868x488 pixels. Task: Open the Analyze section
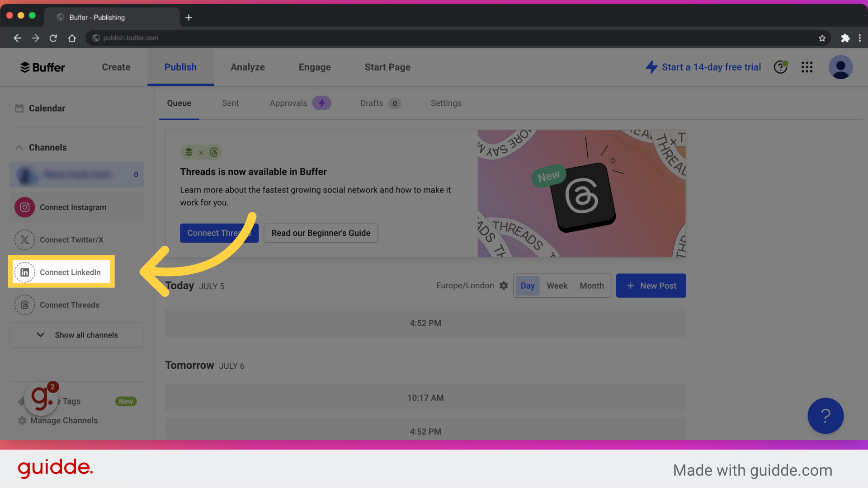[248, 67]
